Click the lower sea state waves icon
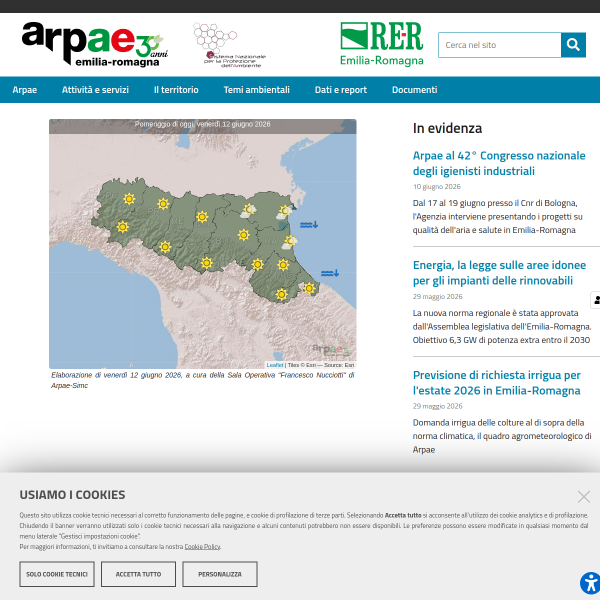This screenshot has height=600, width=600. coord(330,273)
